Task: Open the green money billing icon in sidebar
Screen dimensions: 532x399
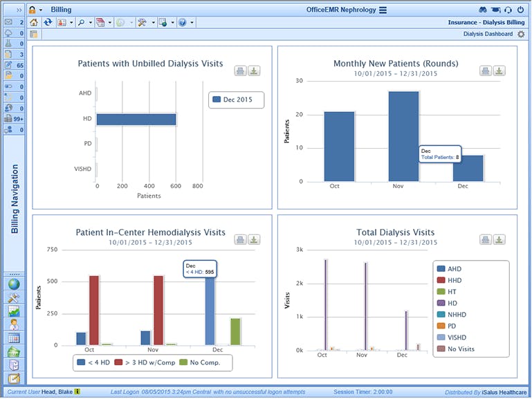Action: click(14, 351)
